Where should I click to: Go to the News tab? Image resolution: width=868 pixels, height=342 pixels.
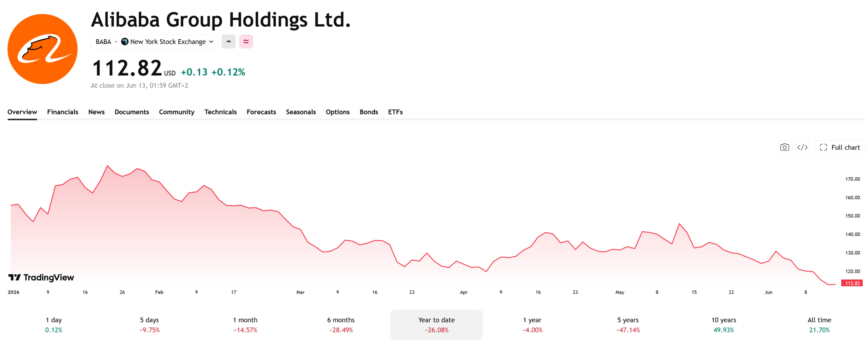point(96,112)
